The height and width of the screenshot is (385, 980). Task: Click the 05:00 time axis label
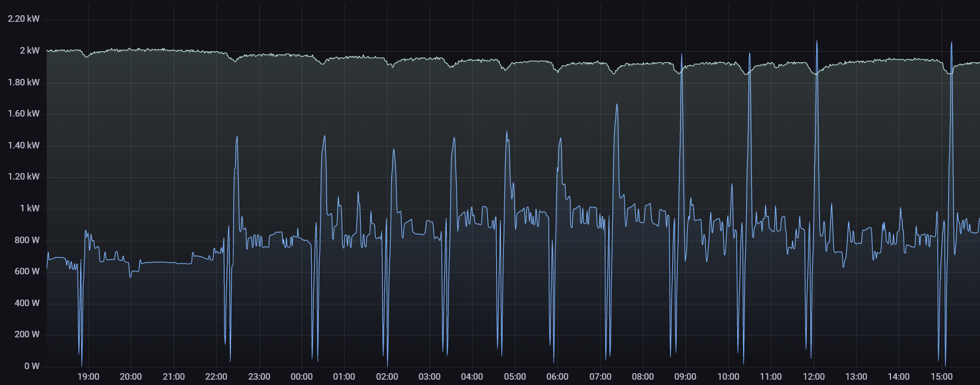515,377
